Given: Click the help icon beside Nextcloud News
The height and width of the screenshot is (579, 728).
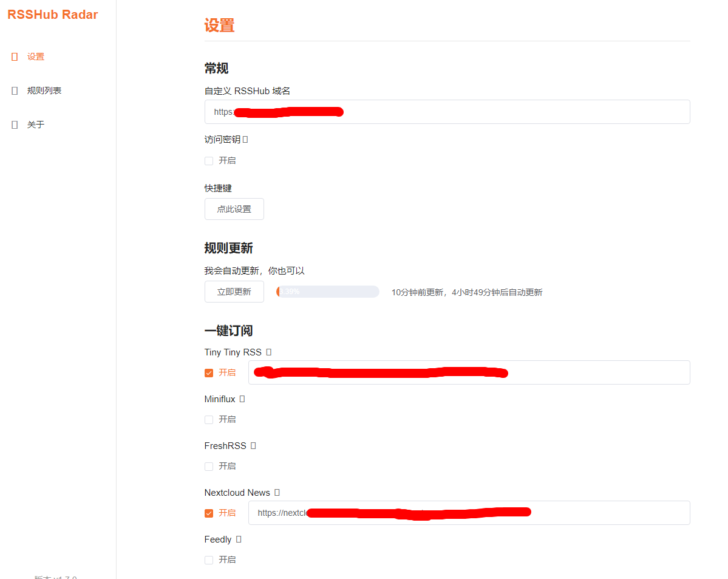Looking at the screenshot, I should 277,493.
